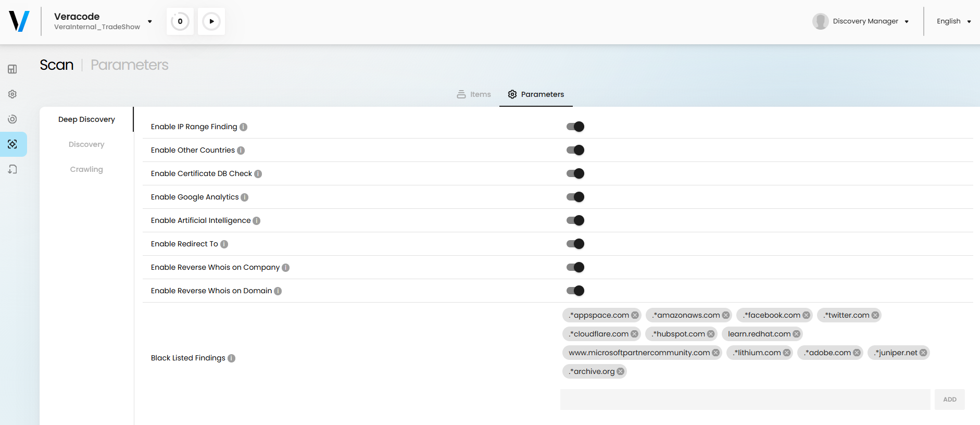
Task: Select Deep Discovery in side menu
Action: point(86,119)
